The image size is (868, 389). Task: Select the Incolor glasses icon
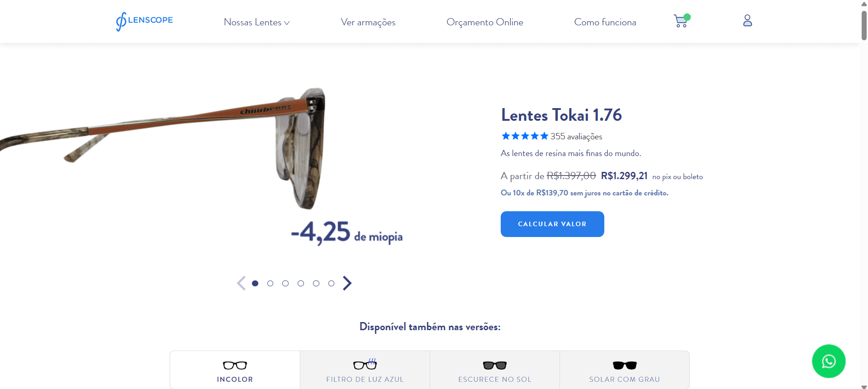235,365
